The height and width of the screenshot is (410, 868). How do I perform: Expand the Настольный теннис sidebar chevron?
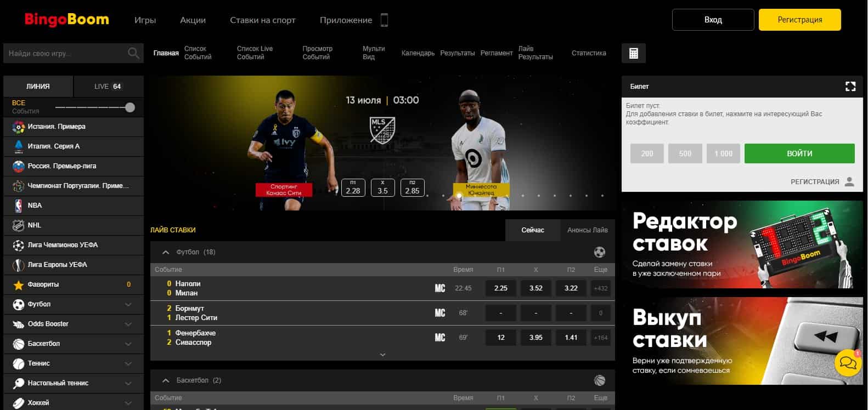128,383
